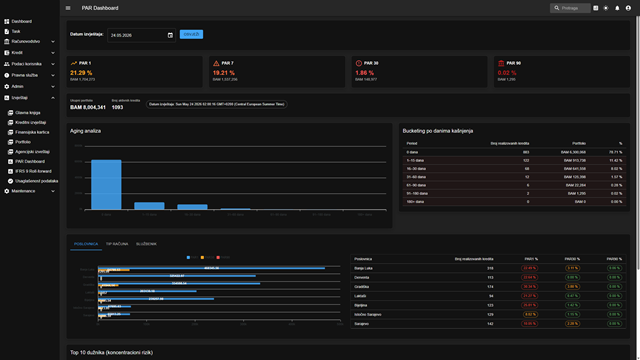Click the Maintenance gear icon
This screenshot has width=640, height=360.
click(x=7, y=191)
